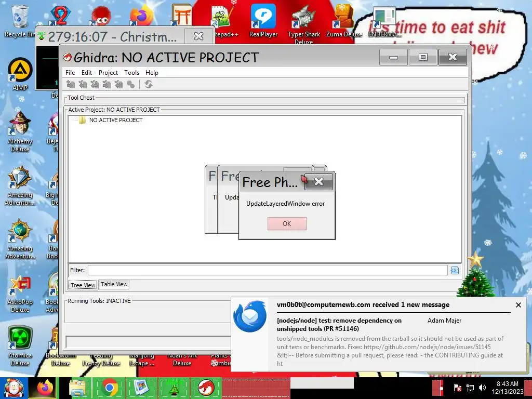Open the Edit menu in Ghidra
This screenshot has height=399, width=532.
(x=87, y=73)
